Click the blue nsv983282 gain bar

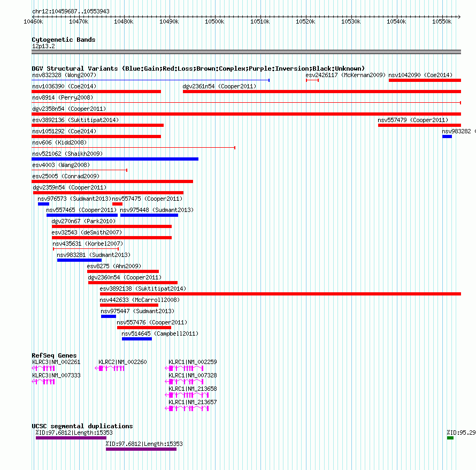point(447,137)
